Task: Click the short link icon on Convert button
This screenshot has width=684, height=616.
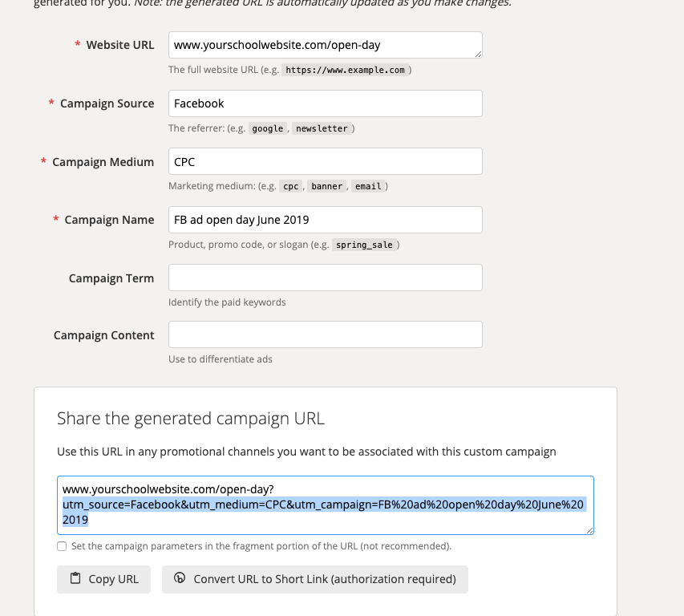Action: 180,578
